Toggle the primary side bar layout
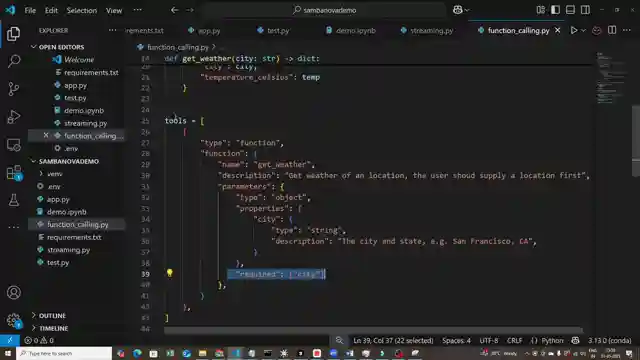This screenshot has width=640, height=360. (x=556, y=10)
